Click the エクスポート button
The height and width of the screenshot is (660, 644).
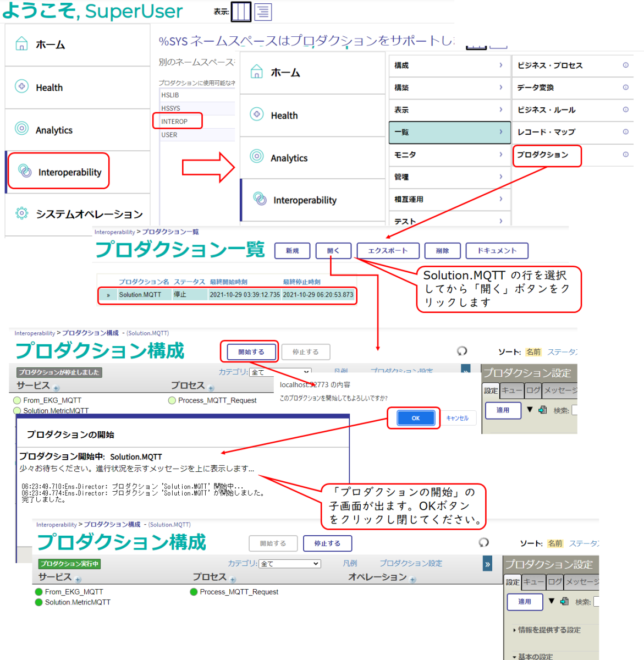click(388, 251)
